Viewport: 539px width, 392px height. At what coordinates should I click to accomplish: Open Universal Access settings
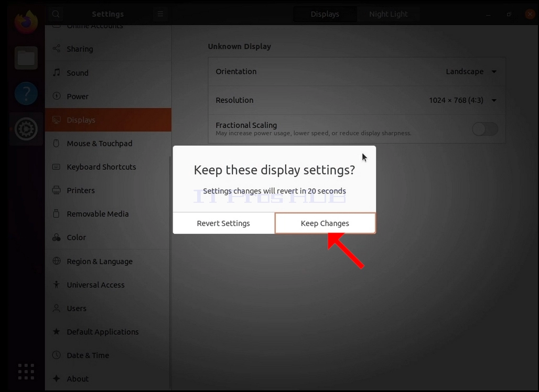click(x=108, y=285)
